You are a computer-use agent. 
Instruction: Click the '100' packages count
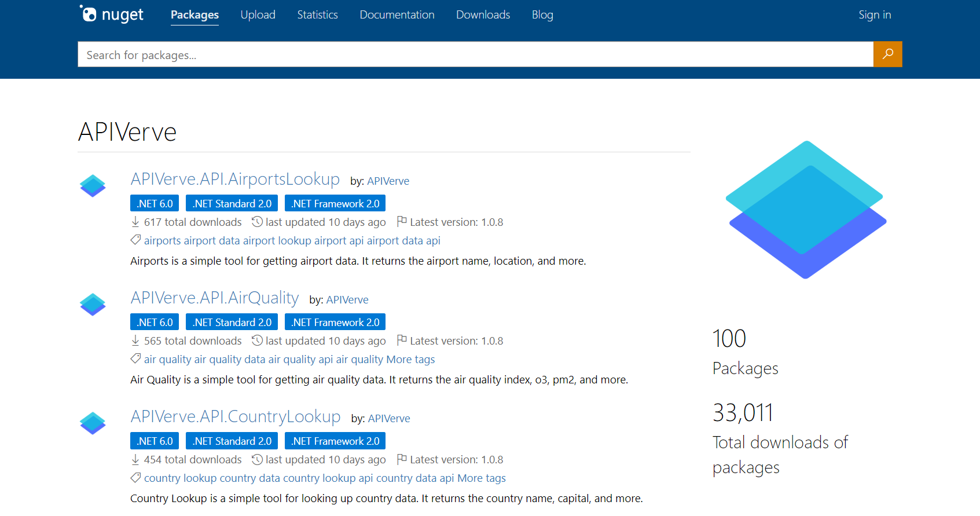(729, 339)
